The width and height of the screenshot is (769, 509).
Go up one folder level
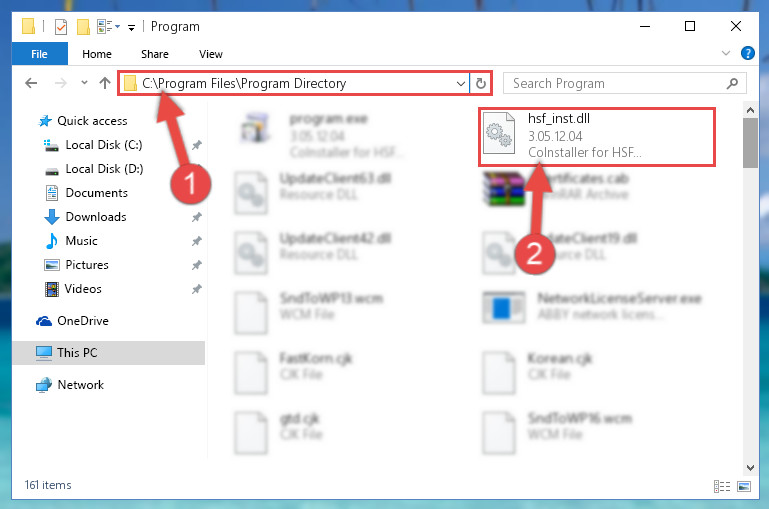(104, 83)
